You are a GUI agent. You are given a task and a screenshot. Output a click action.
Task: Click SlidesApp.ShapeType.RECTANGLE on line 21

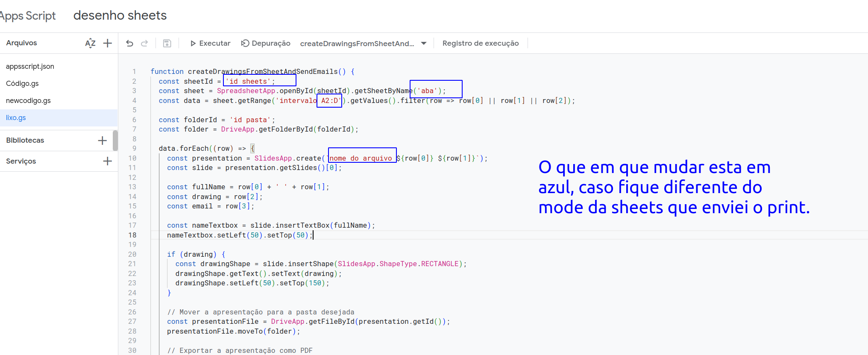click(x=398, y=264)
